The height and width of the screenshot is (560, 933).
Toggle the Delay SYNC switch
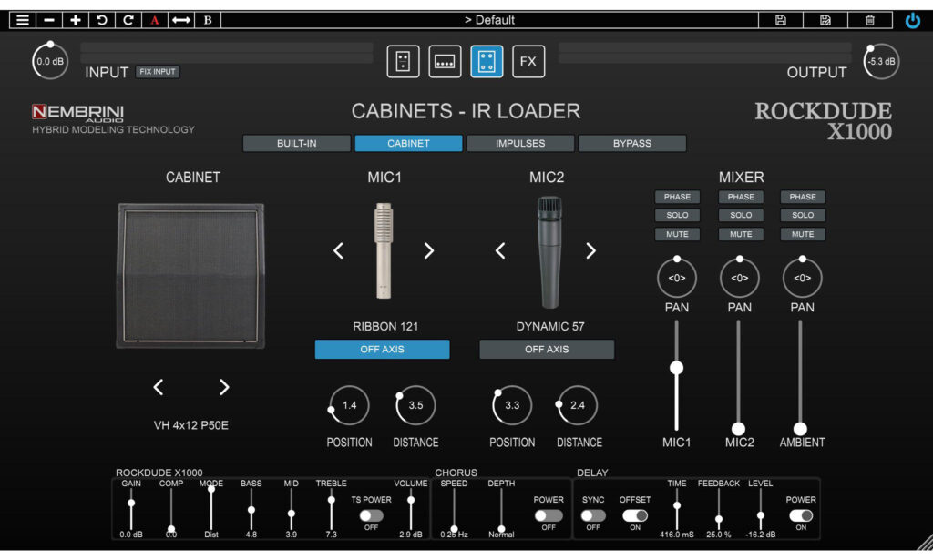point(593,515)
